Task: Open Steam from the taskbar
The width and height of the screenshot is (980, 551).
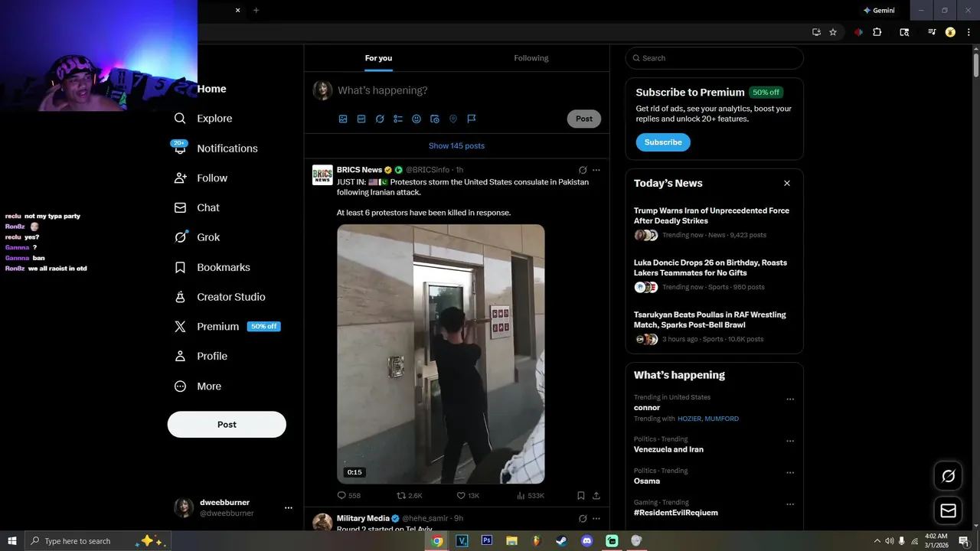Action: point(562,541)
